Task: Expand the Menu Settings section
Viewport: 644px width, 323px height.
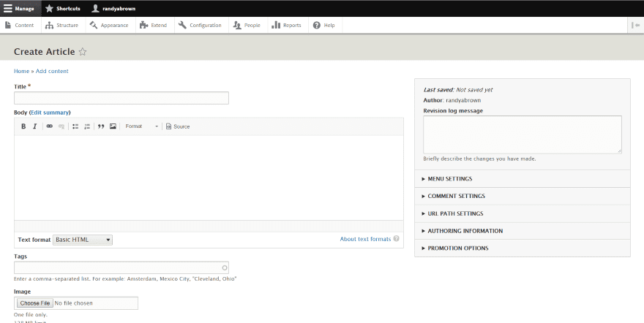Action: (450, 179)
